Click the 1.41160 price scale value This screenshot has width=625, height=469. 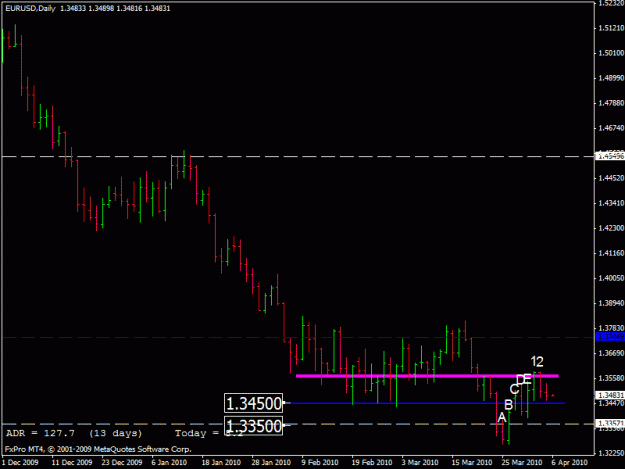coord(611,253)
